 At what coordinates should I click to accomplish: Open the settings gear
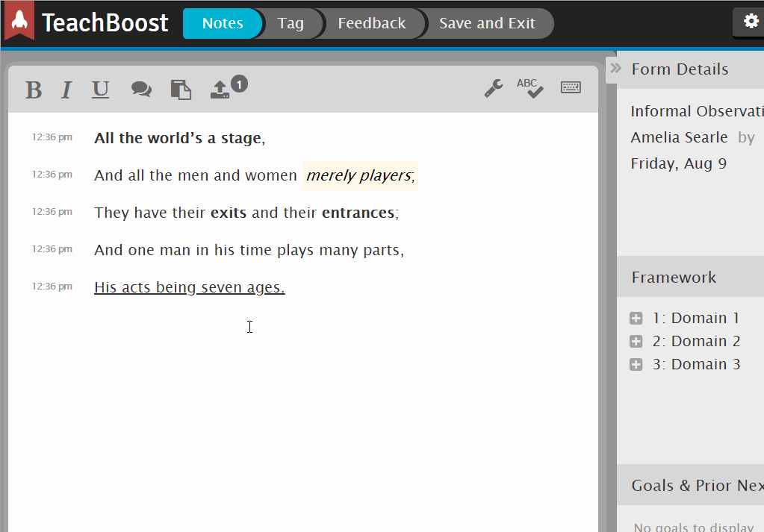click(x=751, y=22)
